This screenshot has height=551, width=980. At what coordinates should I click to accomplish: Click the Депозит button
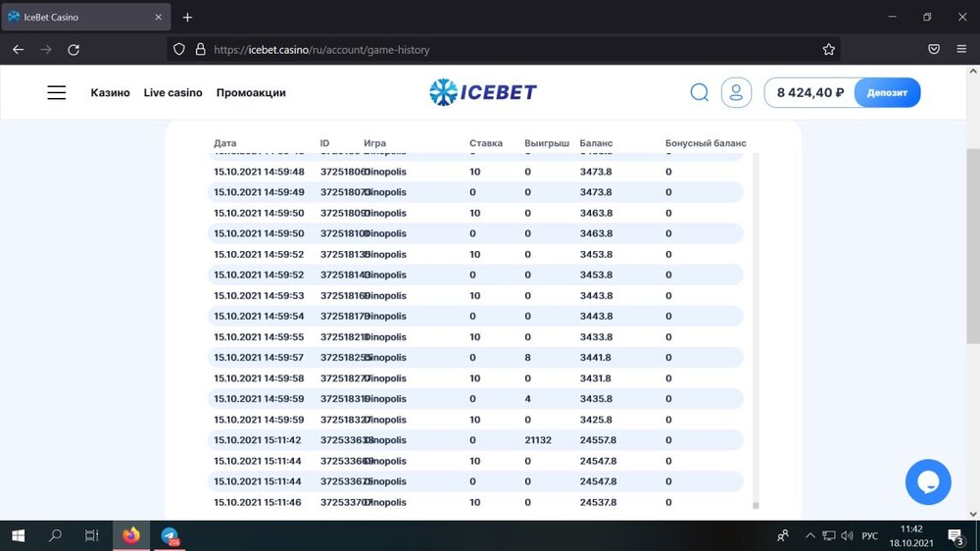[x=887, y=92]
